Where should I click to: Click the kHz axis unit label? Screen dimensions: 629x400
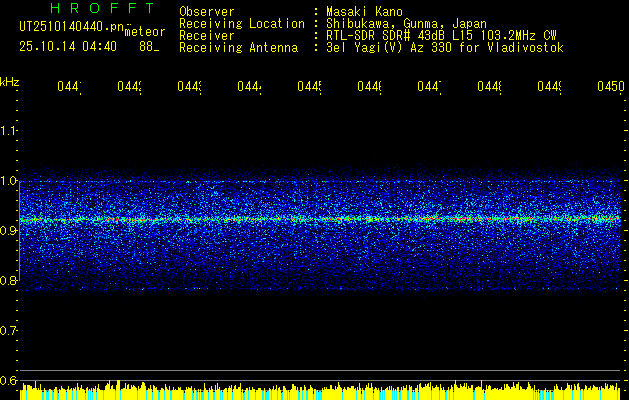click(x=9, y=81)
